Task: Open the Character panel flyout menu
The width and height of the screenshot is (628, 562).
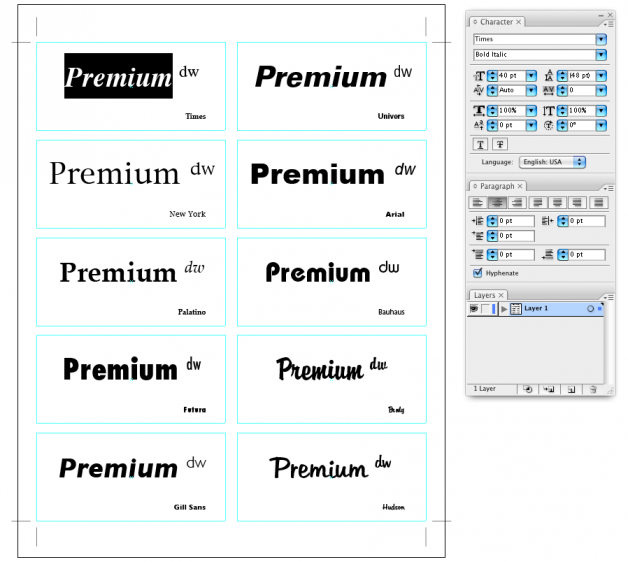Action: pyautogui.click(x=608, y=24)
